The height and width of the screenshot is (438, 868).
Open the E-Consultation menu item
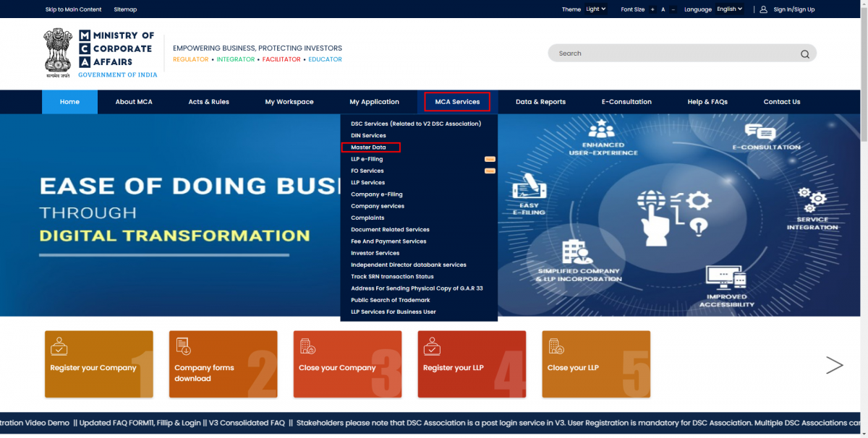(x=626, y=101)
